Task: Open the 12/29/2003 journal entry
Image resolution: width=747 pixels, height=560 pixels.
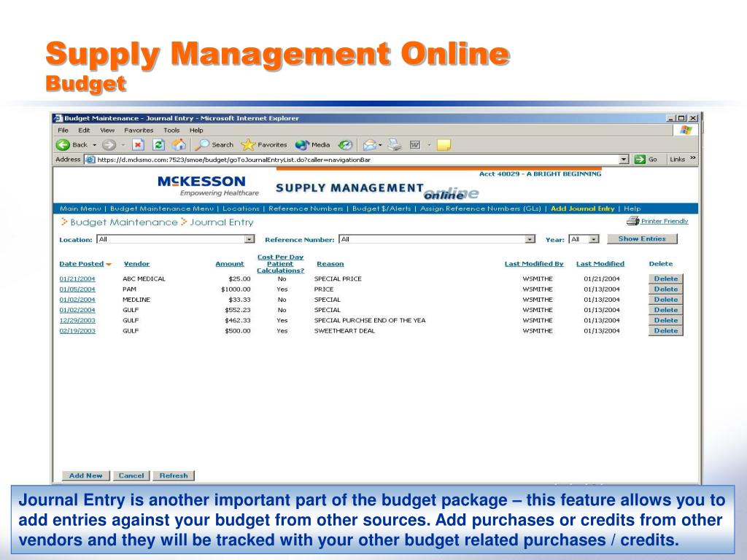Action: pyautogui.click(x=77, y=321)
